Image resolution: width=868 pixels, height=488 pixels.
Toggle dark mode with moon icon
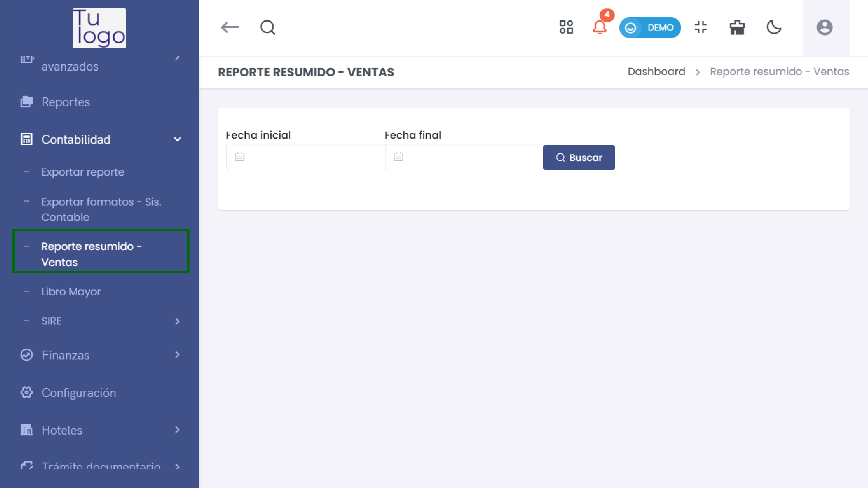coord(774,27)
